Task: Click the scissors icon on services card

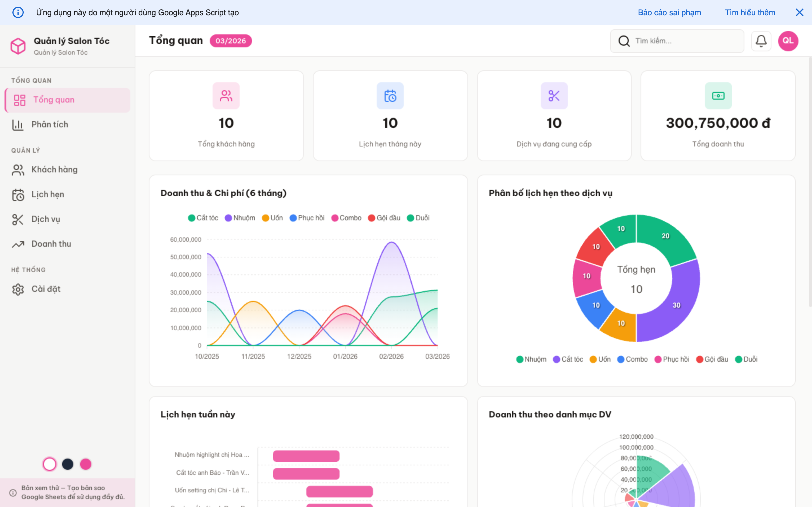Action: click(554, 96)
